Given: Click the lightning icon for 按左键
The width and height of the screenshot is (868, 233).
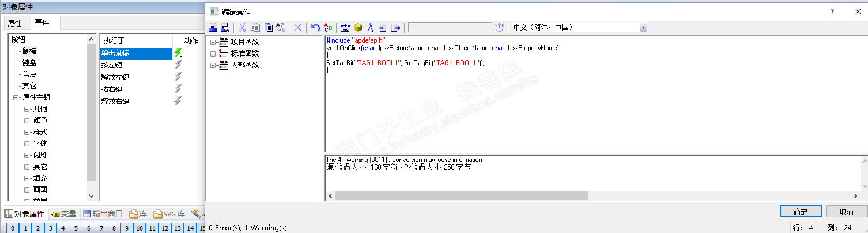Looking at the screenshot, I should coord(178,65).
